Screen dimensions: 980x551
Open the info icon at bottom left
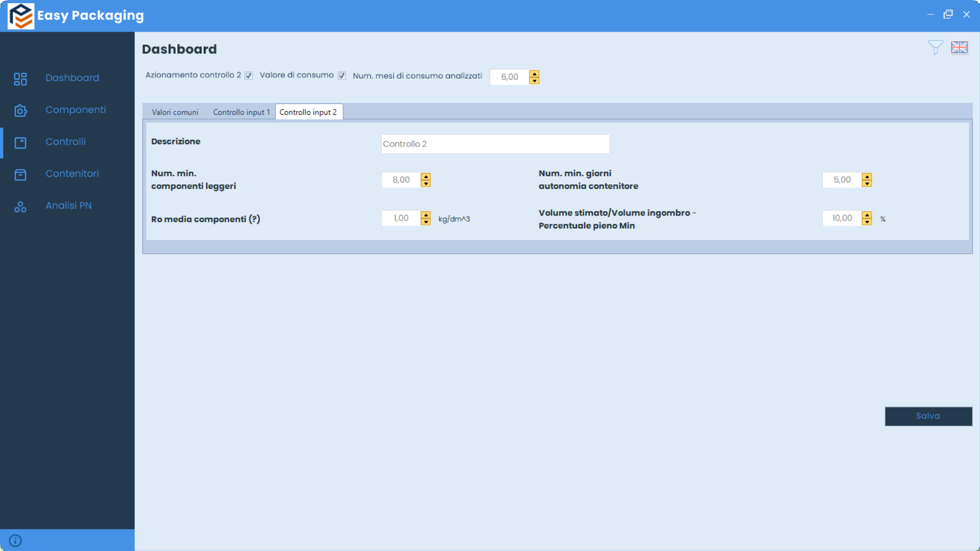tap(15, 540)
